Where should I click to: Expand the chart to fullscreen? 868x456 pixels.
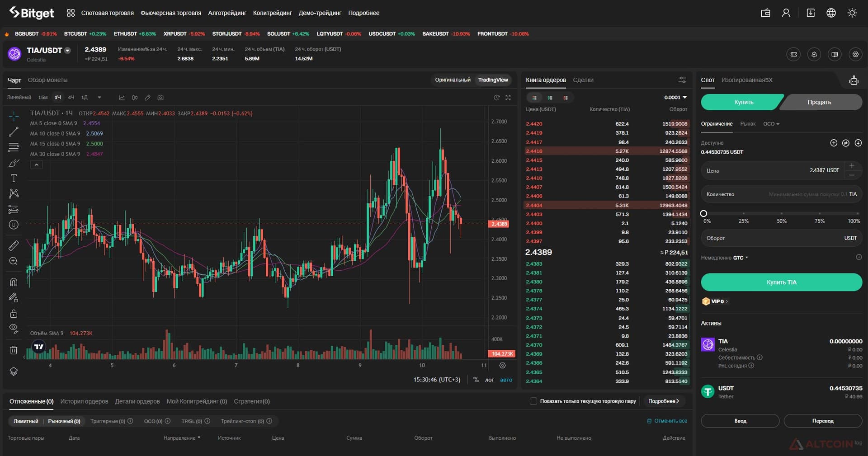coord(508,98)
